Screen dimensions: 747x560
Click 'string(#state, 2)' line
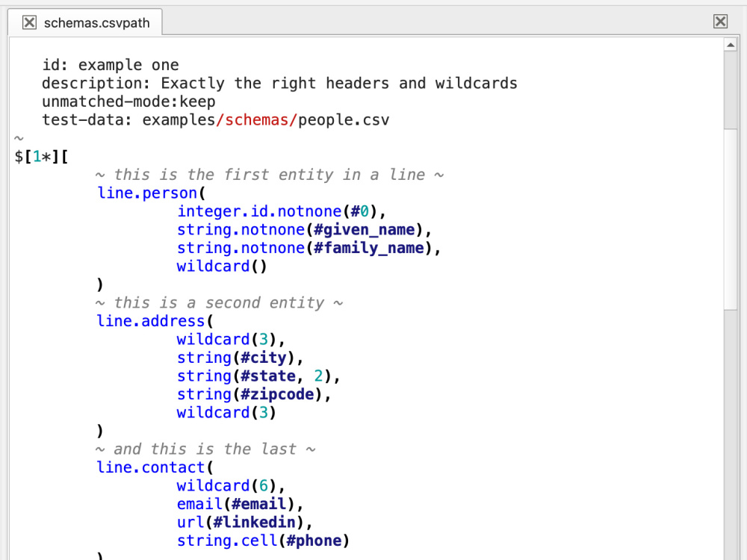[258, 376]
